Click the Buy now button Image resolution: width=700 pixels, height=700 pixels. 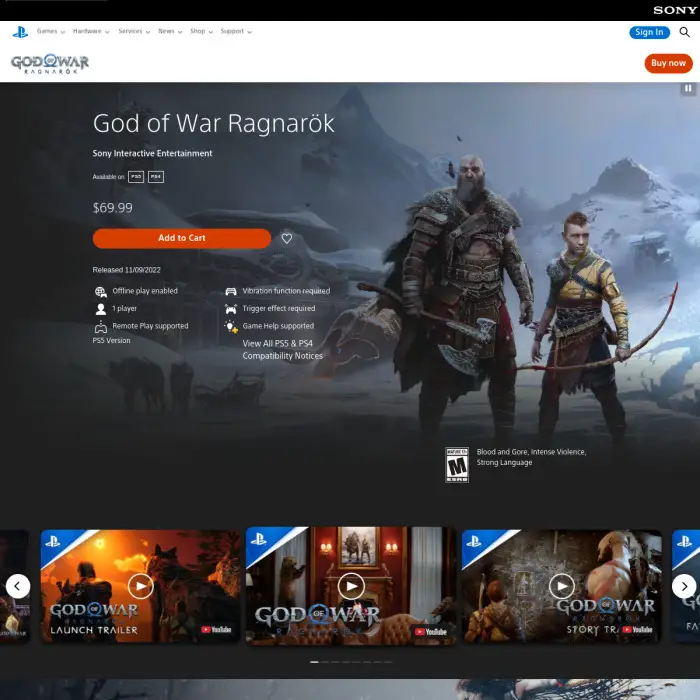[668, 63]
